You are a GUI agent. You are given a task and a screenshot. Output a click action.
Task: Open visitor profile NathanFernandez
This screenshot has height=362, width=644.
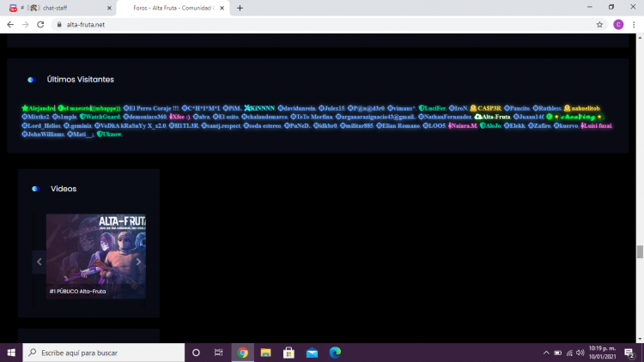[445, 117]
